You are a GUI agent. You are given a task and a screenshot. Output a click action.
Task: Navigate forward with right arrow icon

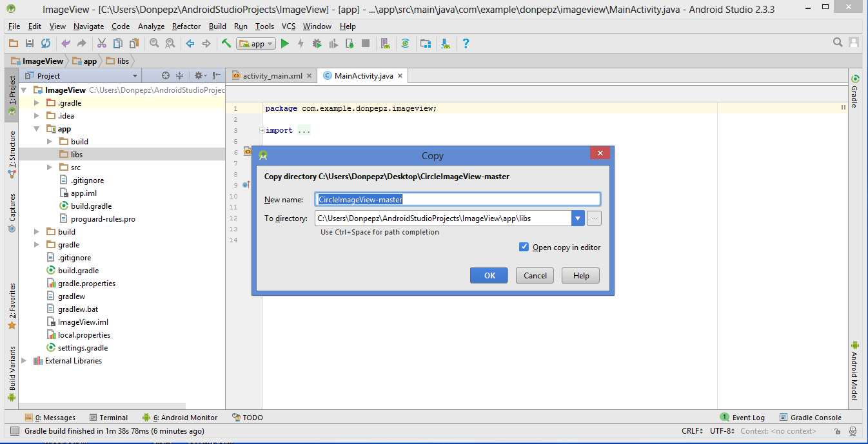tap(206, 43)
